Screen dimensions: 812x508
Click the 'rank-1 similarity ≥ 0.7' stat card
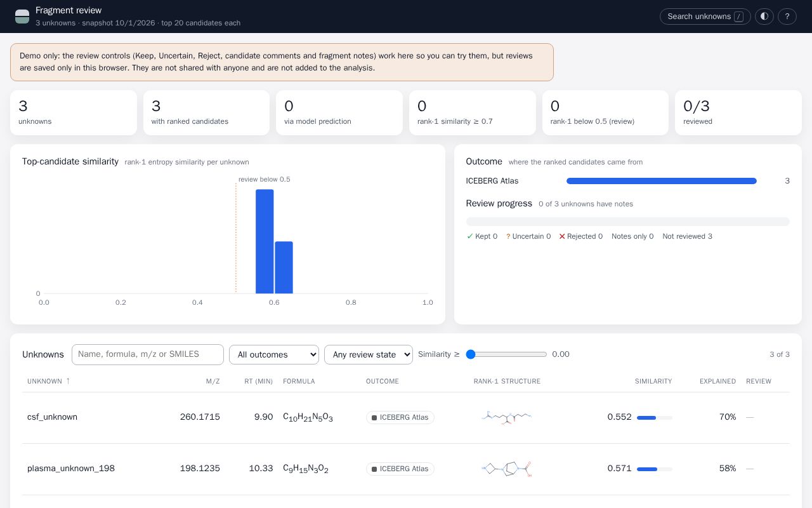473,112
